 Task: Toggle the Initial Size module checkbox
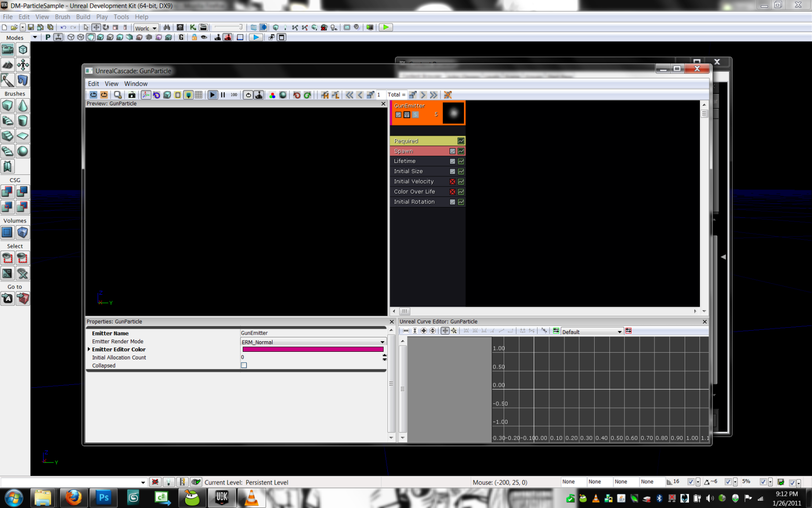click(x=452, y=171)
